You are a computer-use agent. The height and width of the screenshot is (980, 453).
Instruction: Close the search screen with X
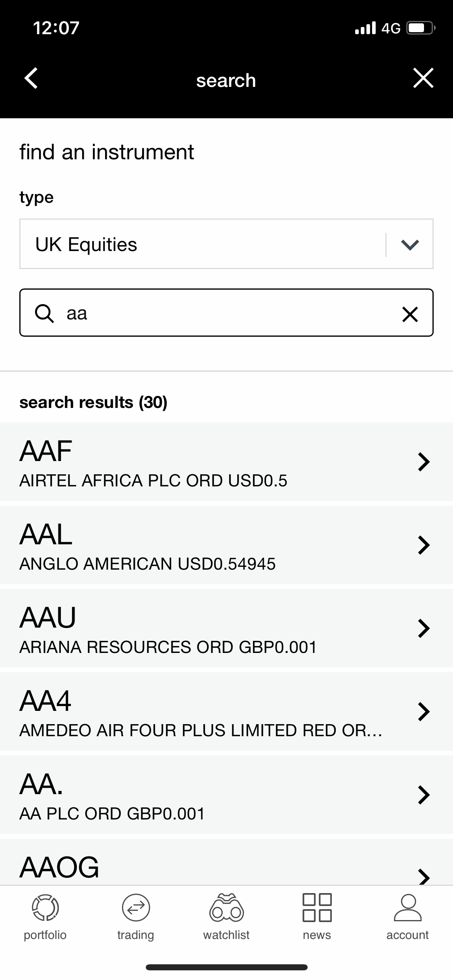[x=423, y=78]
